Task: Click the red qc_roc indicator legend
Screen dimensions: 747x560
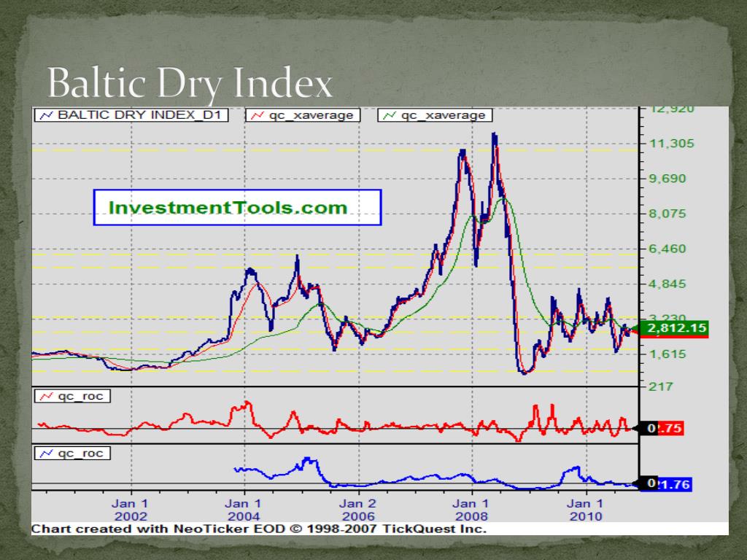Action: pyautogui.click(x=72, y=396)
